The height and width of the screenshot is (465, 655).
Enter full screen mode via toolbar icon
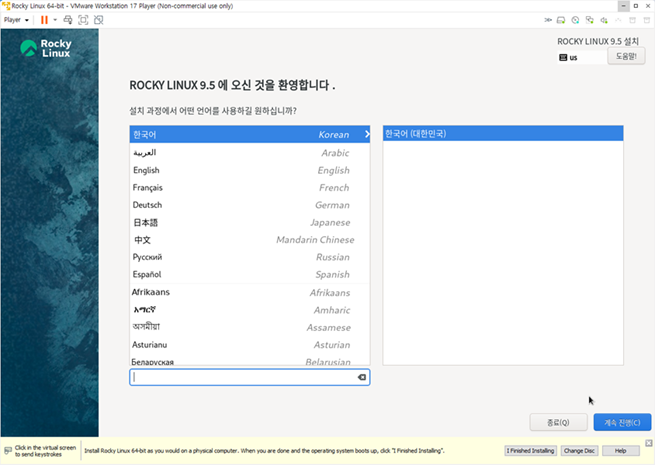(x=83, y=20)
